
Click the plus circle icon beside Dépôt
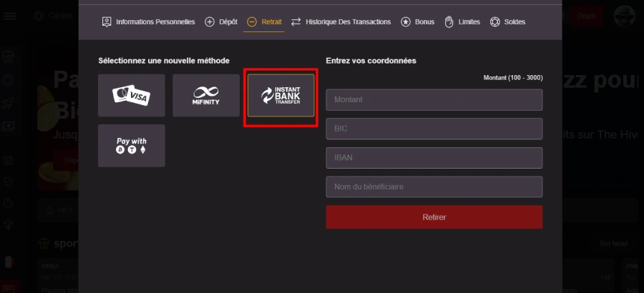click(x=210, y=21)
